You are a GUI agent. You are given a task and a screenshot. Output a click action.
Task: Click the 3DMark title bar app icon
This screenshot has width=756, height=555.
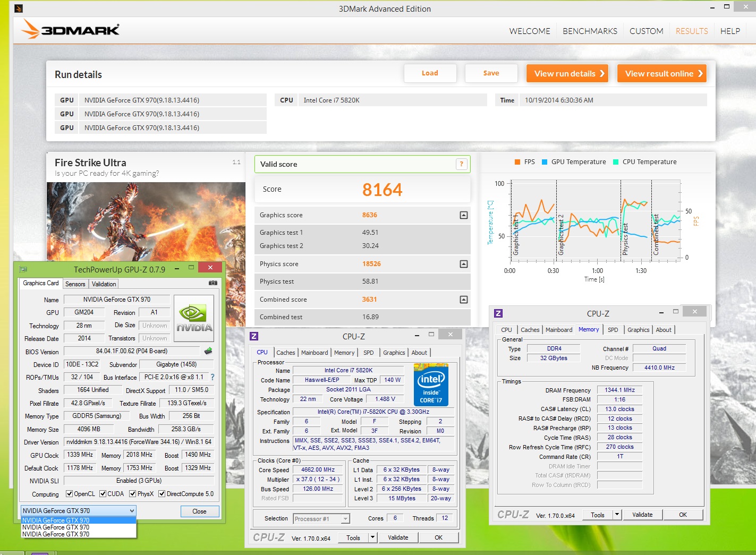19,8
